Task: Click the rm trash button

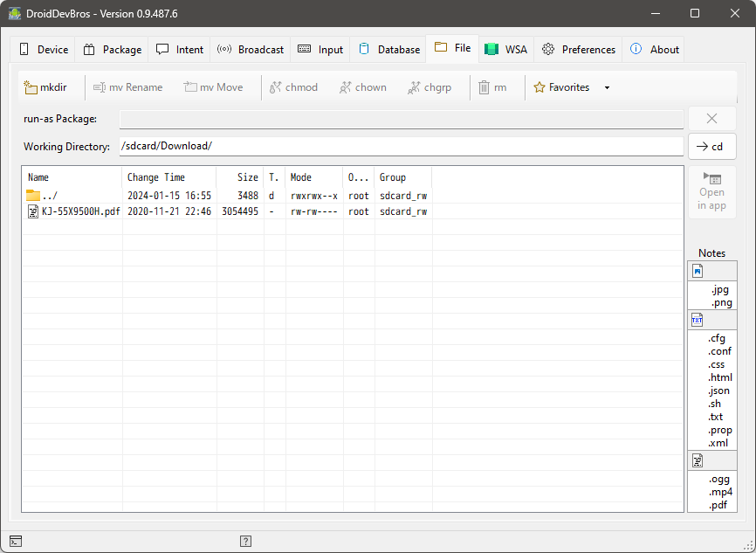Action: [492, 87]
